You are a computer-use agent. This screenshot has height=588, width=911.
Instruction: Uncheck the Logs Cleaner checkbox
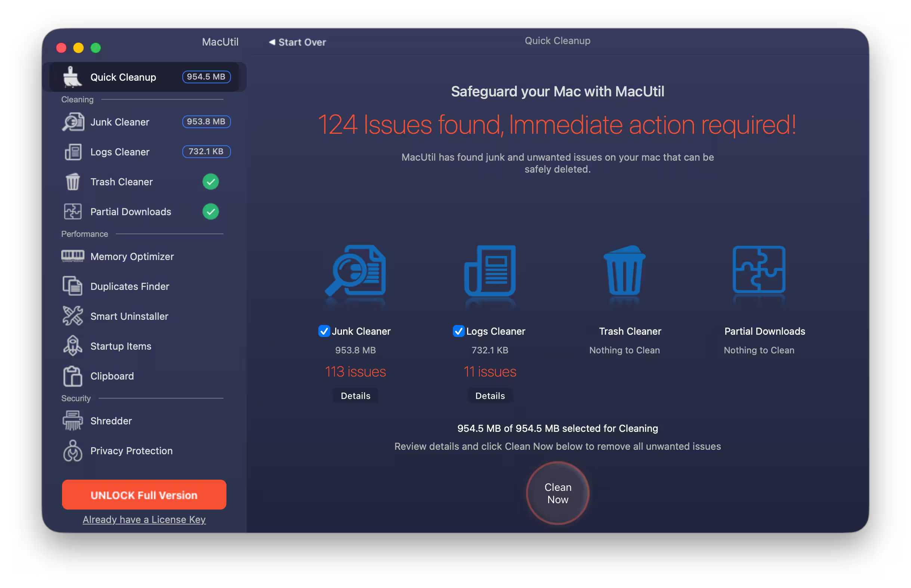pyautogui.click(x=458, y=331)
